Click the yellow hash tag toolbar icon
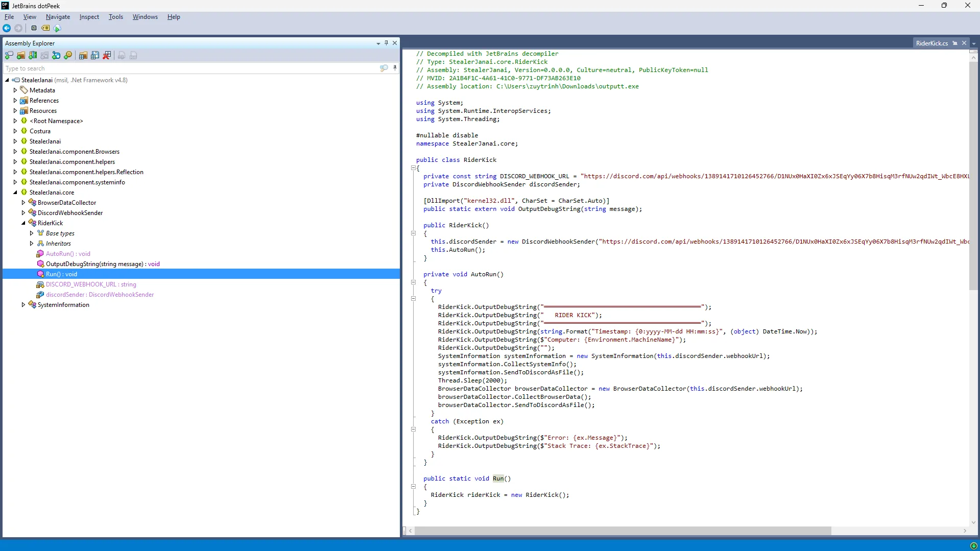Viewport: 980px width, 551px height. tap(45, 28)
